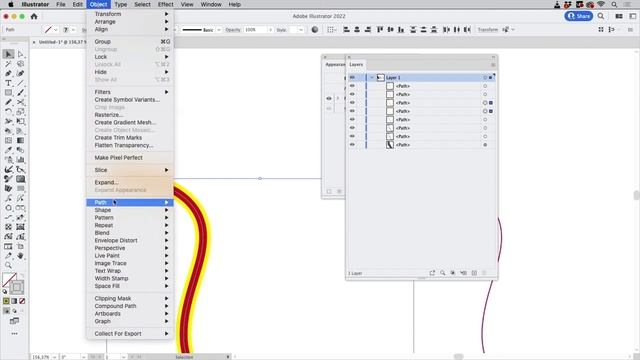Open Layers panel options menu

click(493, 64)
